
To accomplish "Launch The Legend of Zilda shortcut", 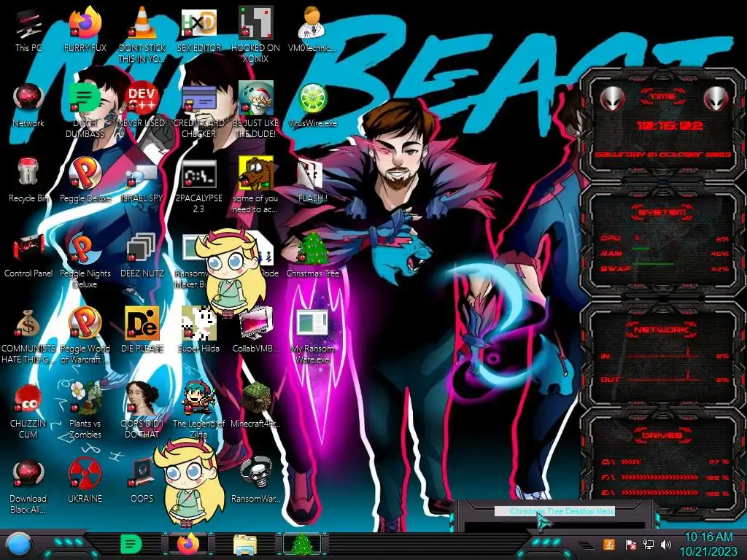I will click(198, 410).
